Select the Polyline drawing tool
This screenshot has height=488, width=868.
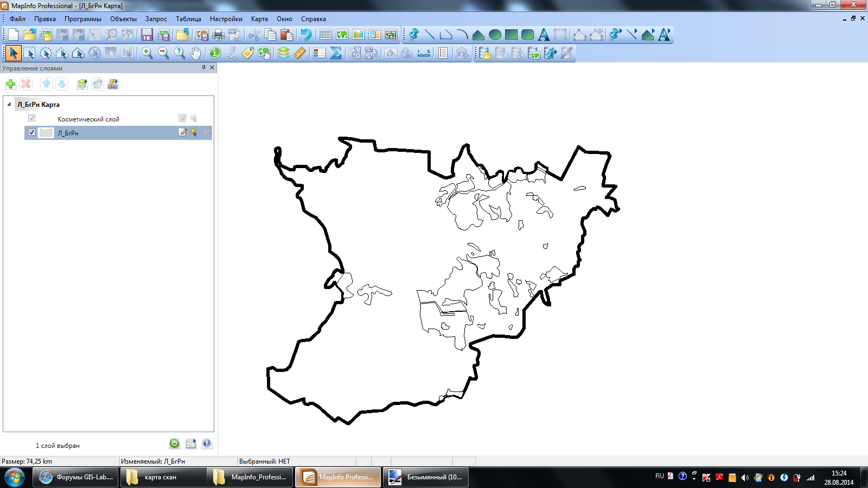[446, 35]
